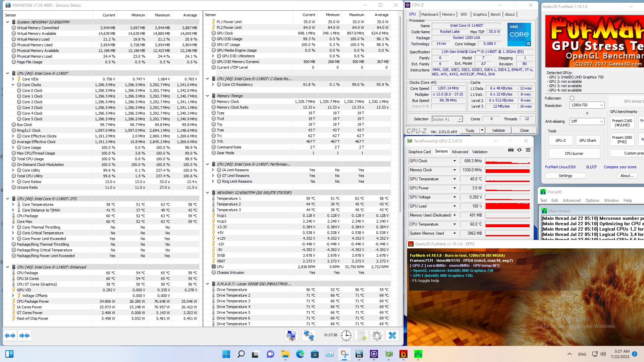The width and height of the screenshot is (644, 362).
Task: Start logging via sheet-with-plus icon
Action: click(x=362, y=335)
